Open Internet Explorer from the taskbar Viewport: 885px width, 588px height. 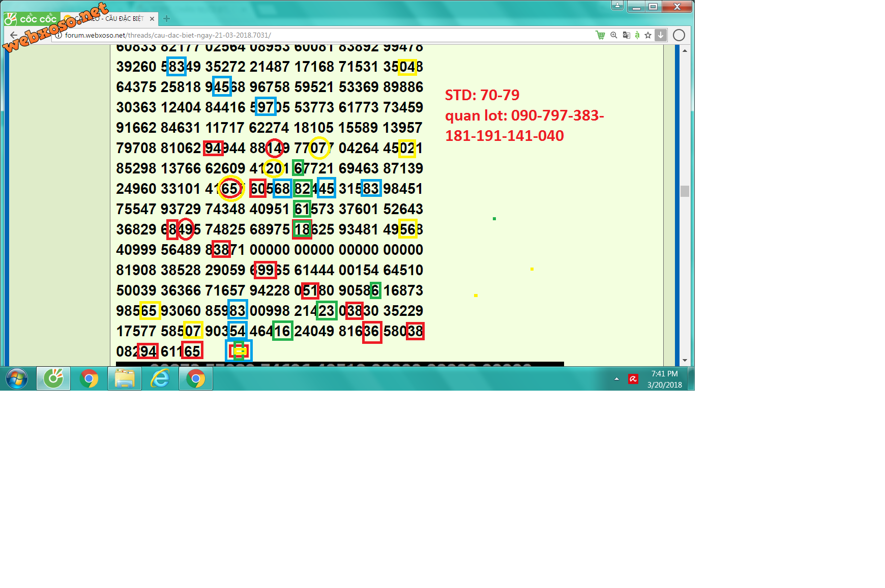pyautogui.click(x=160, y=379)
